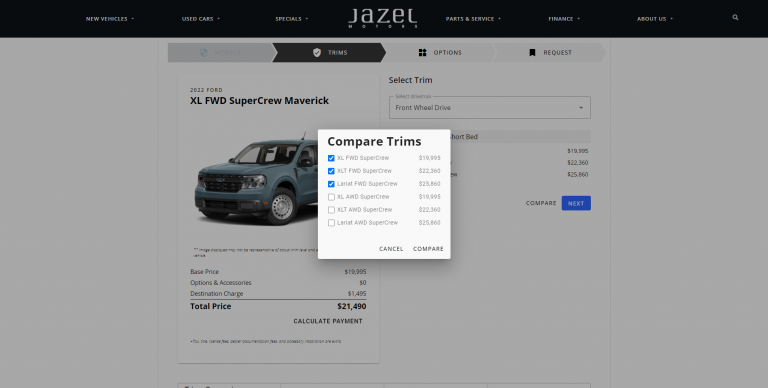Uncheck XL FWD SuperCrew checkbox
Image resolution: width=768 pixels, height=388 pixels.
(x=331, y=158)
